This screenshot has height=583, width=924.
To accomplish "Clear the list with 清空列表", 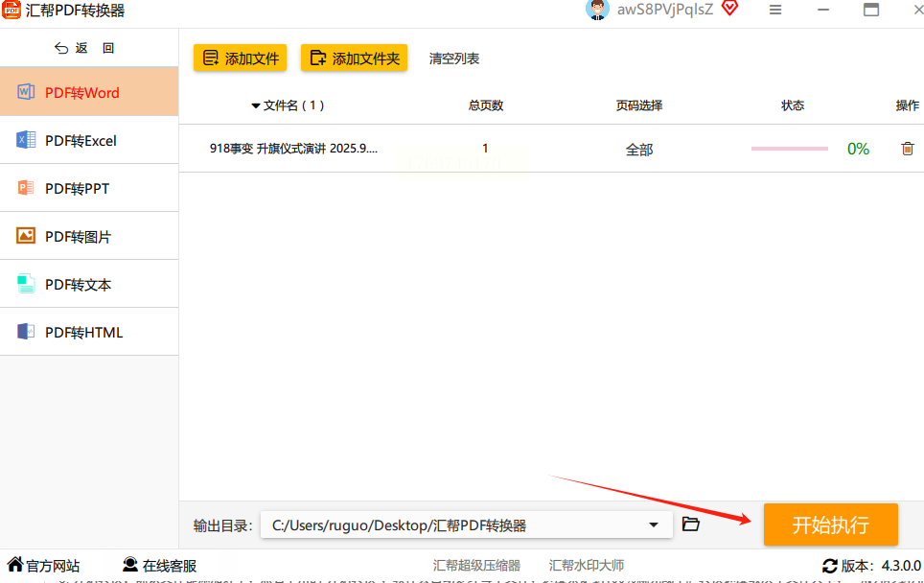I will pyautogui.click(x=453, y=58).
